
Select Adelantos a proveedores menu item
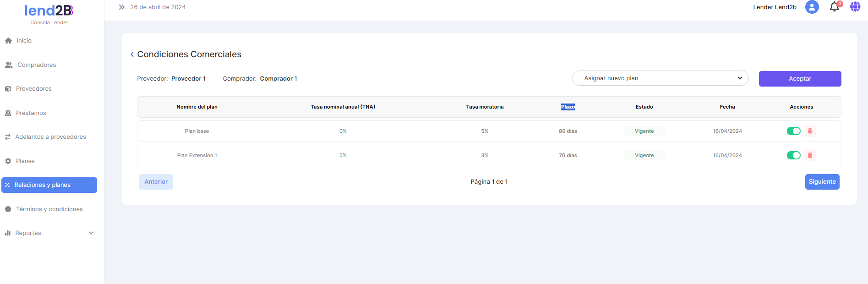tap(50, 137)
